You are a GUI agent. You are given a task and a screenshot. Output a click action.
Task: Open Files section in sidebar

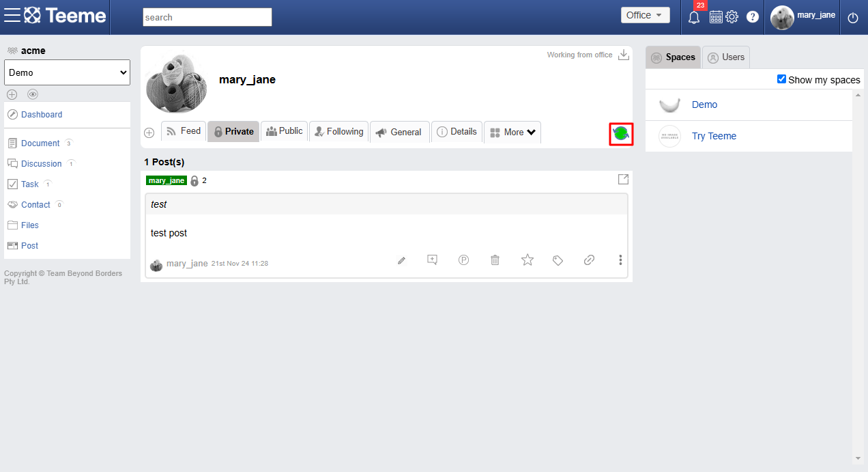[30, 225]
